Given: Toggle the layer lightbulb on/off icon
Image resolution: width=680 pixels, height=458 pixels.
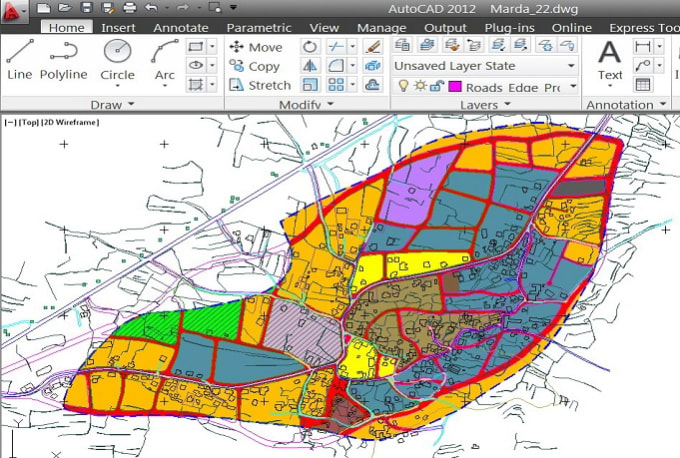Looking at the screenshot, I should (x=404, y=87).
